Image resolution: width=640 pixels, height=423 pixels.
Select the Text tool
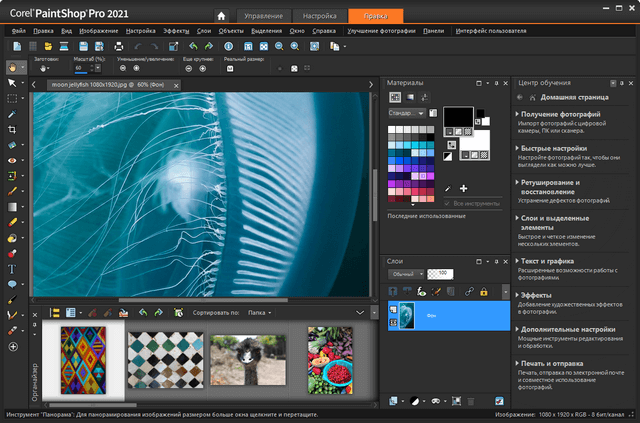tap(13, 269)
